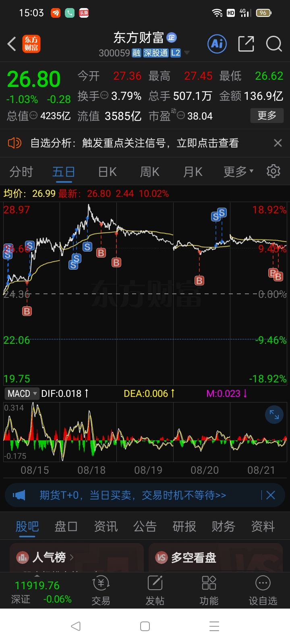Open the MACD indicator dropdown

(x=22, y=394)
